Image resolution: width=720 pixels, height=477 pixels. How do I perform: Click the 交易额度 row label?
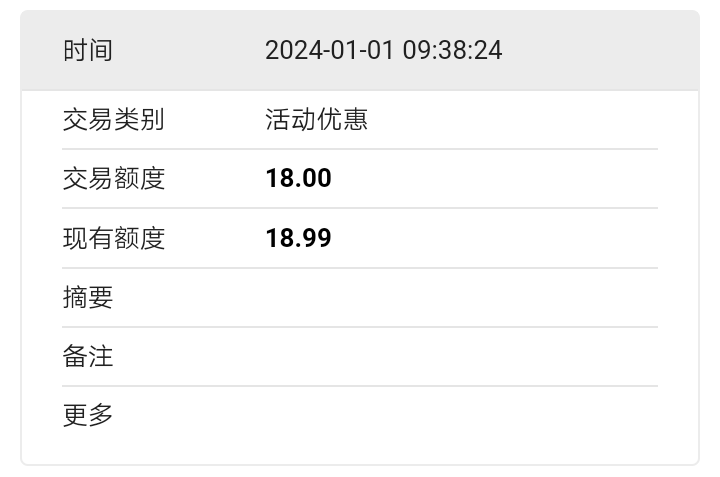(x=113, y=178)
